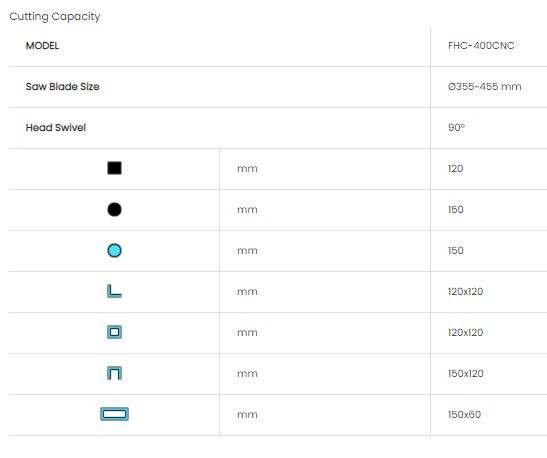
Task: Select the 150 value for solid round bar
Action: pyautogui.click(x=456, y=210)
